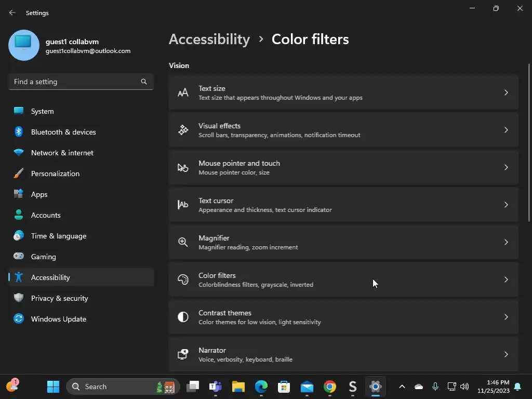The width and height of the screenshot is (532, 399).
Task: Click the Magnifier zoom icon
Action: [x=183, y=242]
